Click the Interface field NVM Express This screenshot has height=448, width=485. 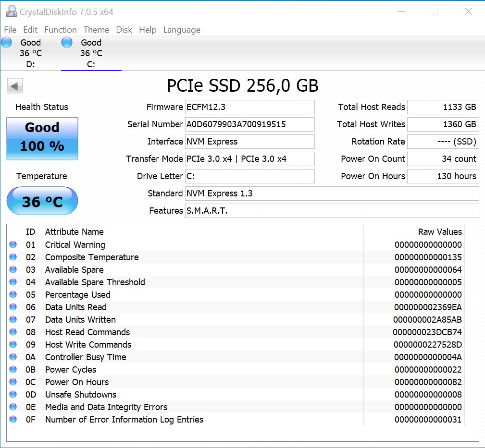click(x=249, y=142)
